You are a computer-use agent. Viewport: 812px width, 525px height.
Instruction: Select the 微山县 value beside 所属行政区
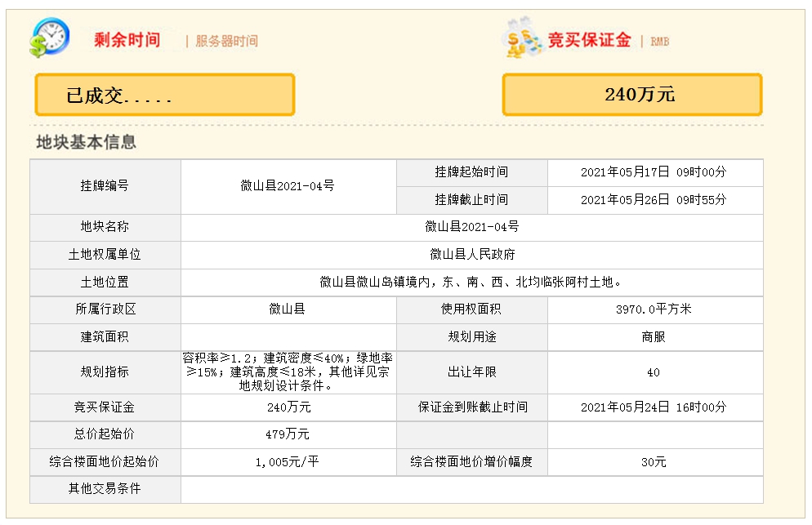click(x=288, y=309)
